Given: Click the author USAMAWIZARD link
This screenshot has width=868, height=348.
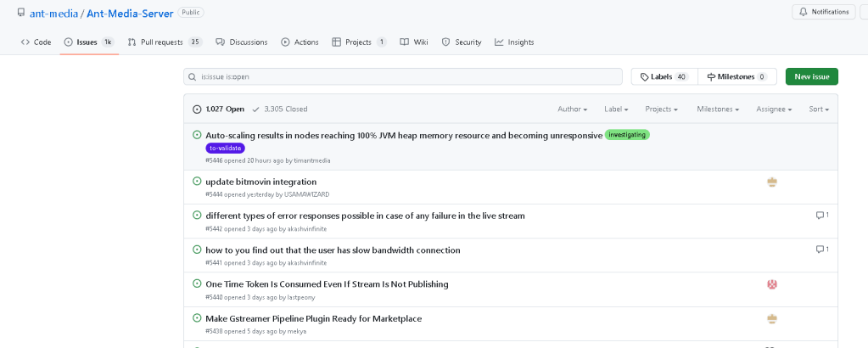Looking at the screenshot, I should point(306,194).
